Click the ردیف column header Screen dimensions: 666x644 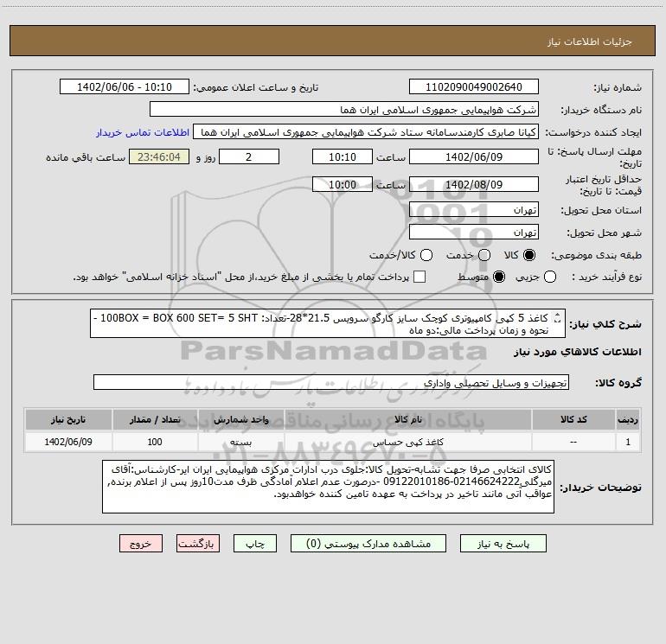[628, 420]
